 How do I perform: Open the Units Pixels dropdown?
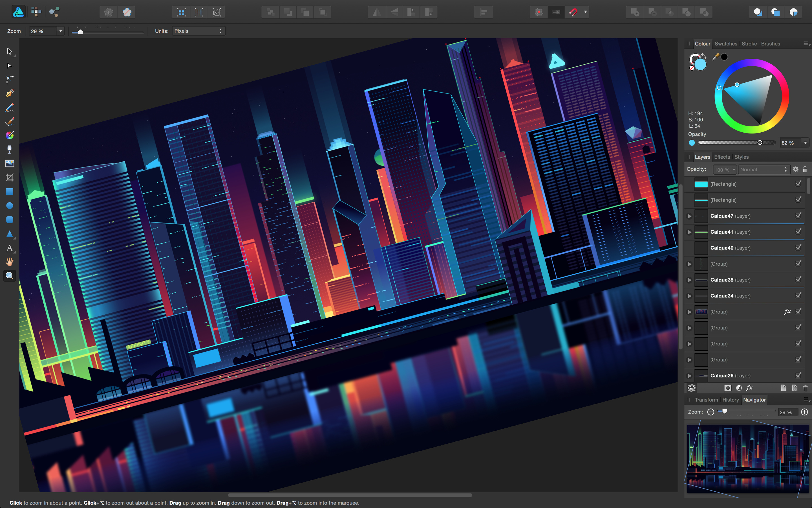pos(199,31)
